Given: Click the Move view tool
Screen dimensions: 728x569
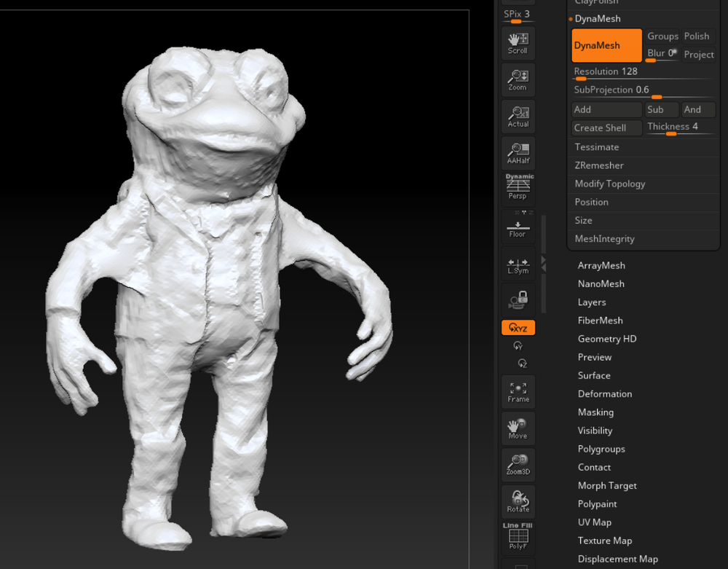Looking at the screenshot, I should click(518, 428).
